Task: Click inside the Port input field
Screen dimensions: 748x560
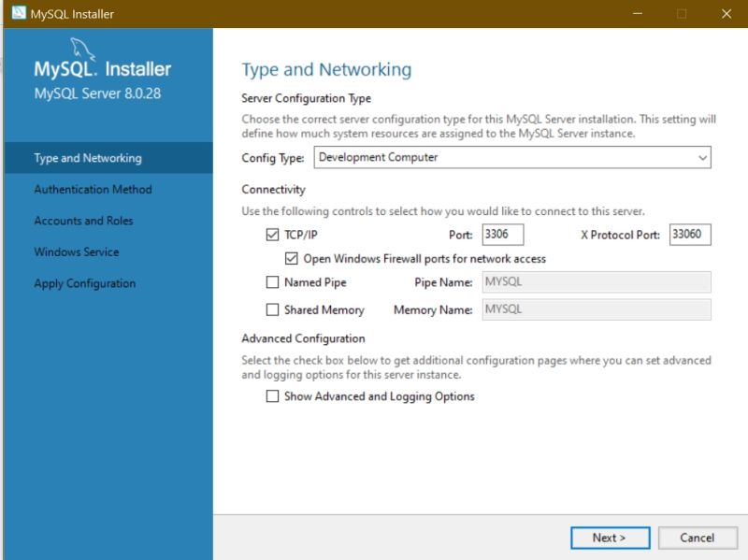Action: (503, 234)
